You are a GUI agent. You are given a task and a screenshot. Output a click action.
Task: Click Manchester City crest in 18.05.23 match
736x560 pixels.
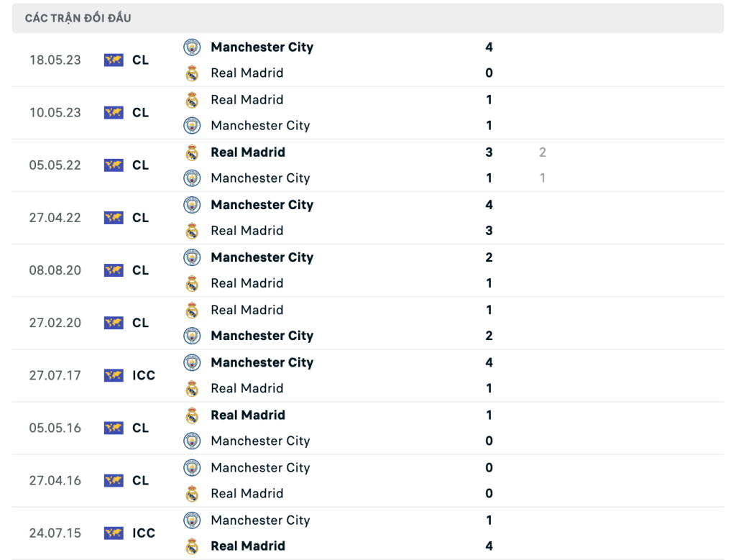click(191, 47)
